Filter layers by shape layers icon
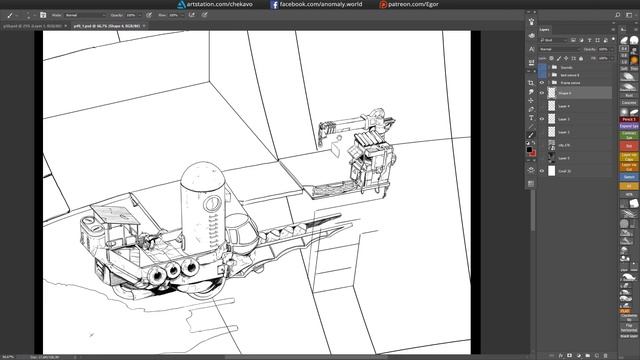Screen dimensions: 640x360 (x=598, y=40)
